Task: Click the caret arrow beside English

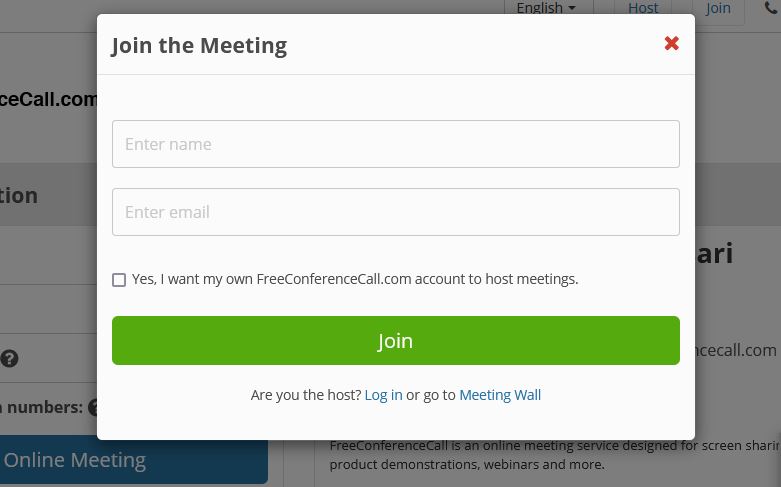Action: [572, 8]
